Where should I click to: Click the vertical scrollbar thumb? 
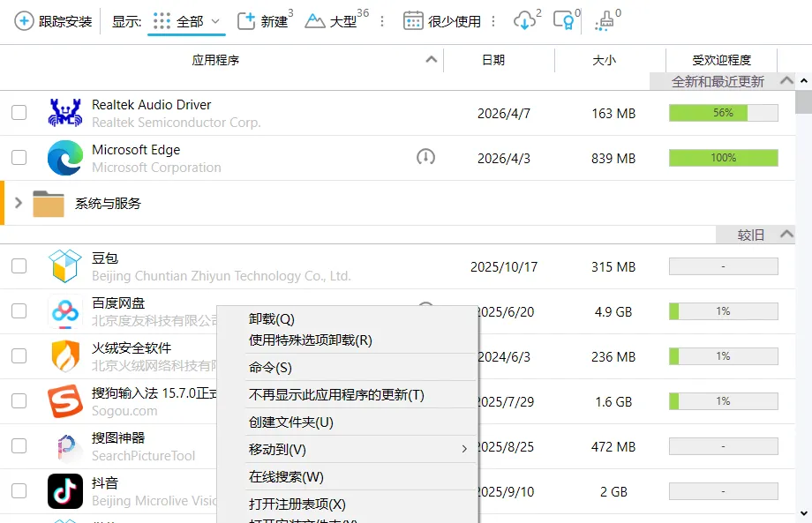pyautogui.click(x=804, y=102)
